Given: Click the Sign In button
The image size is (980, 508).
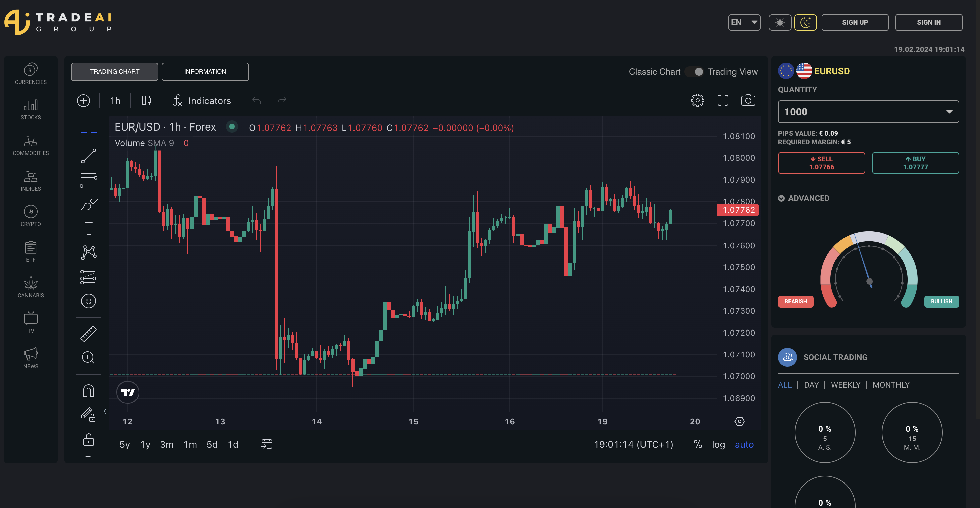Looking at the screenshot, I should [x=929, y=22].
